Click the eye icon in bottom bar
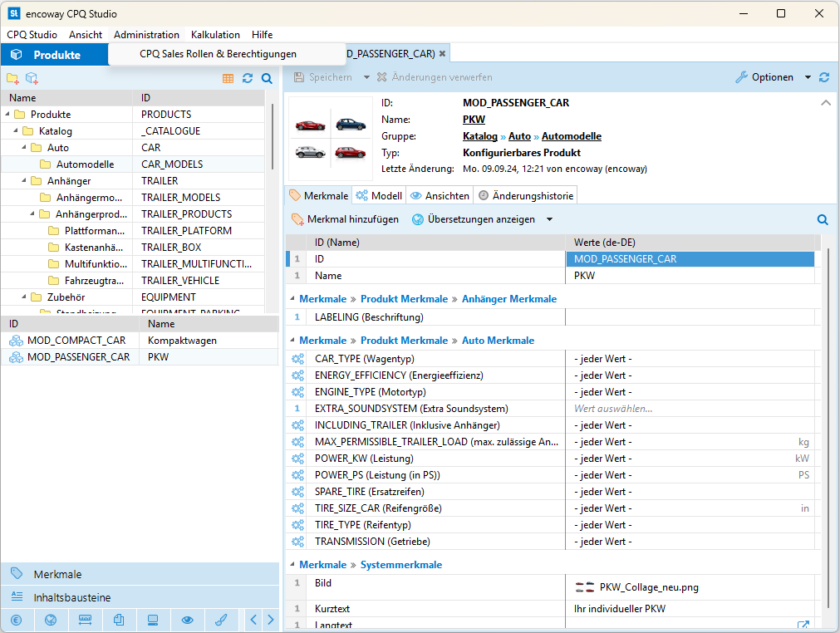 tap(188, 620)
